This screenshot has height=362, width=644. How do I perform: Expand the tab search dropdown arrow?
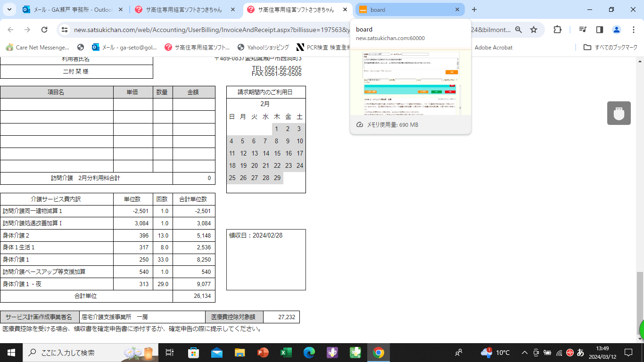click(x=9, y=9)
